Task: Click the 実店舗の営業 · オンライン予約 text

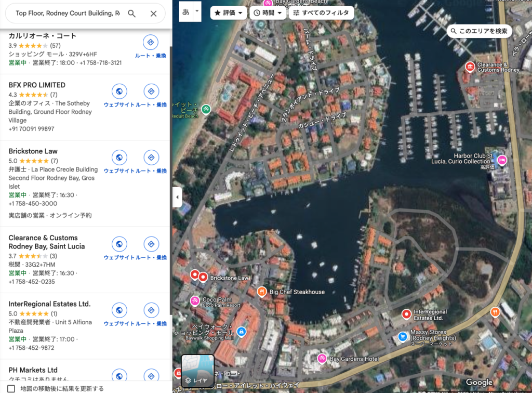Action: (50, 216)
